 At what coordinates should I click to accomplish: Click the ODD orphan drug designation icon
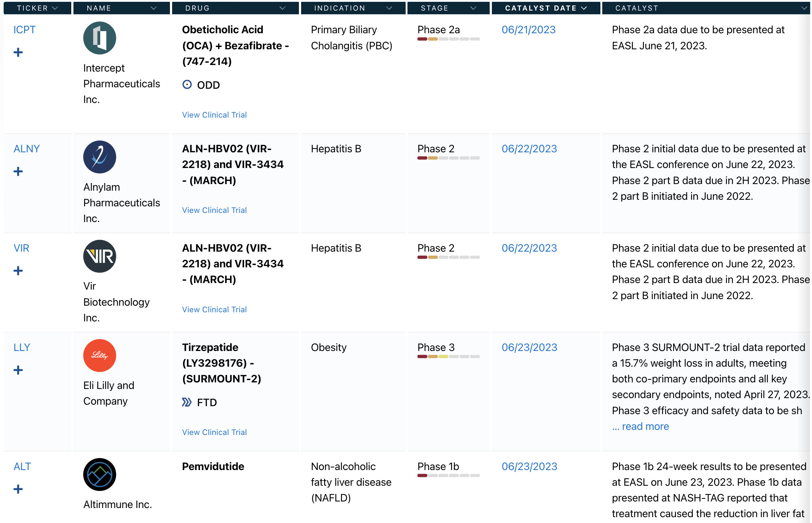(x=187, y=85)
